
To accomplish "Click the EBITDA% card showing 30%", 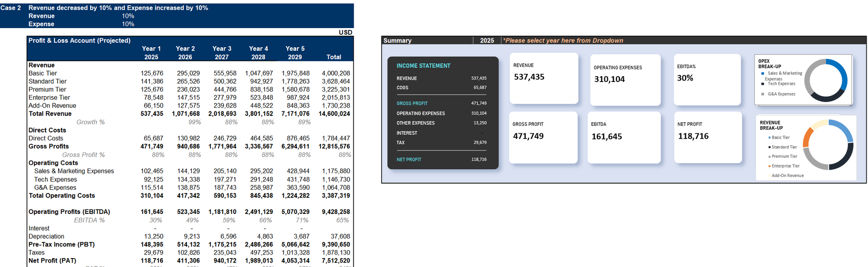I will pyautogui.click(x=707, y=79).
